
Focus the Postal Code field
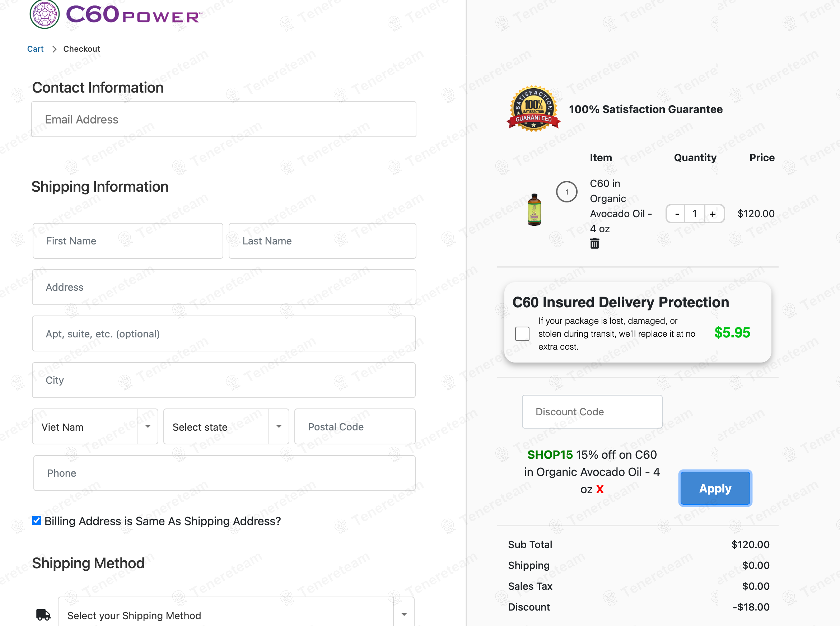point(355,427)
